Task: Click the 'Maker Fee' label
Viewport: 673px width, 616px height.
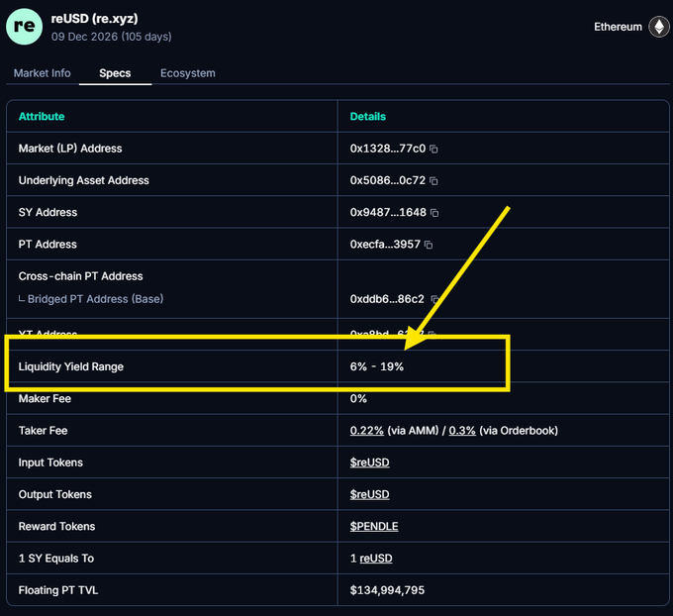Action: (45, 399)
